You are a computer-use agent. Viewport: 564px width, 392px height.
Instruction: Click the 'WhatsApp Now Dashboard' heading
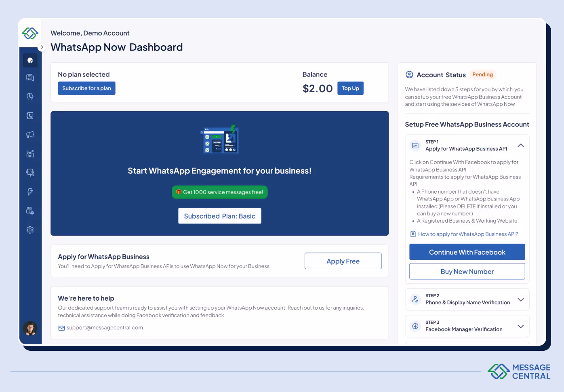[x=116, y=47]
